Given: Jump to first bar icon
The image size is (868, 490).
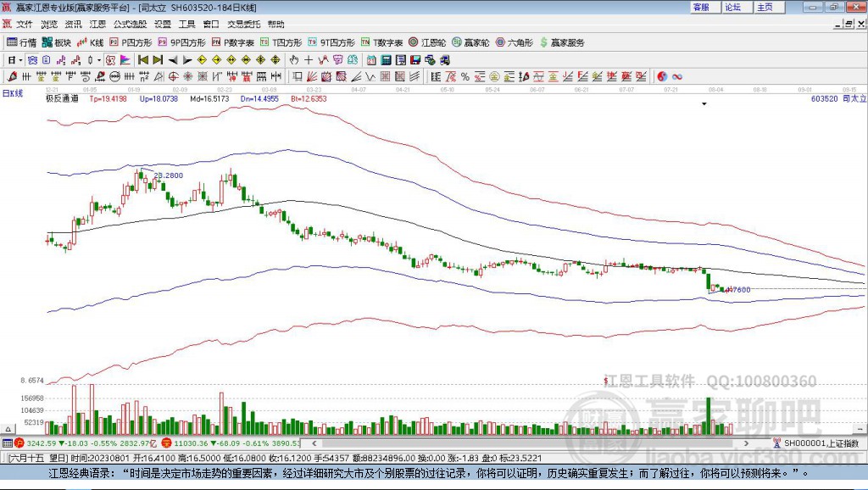Looking at the screenshot, I should point(143,60).
